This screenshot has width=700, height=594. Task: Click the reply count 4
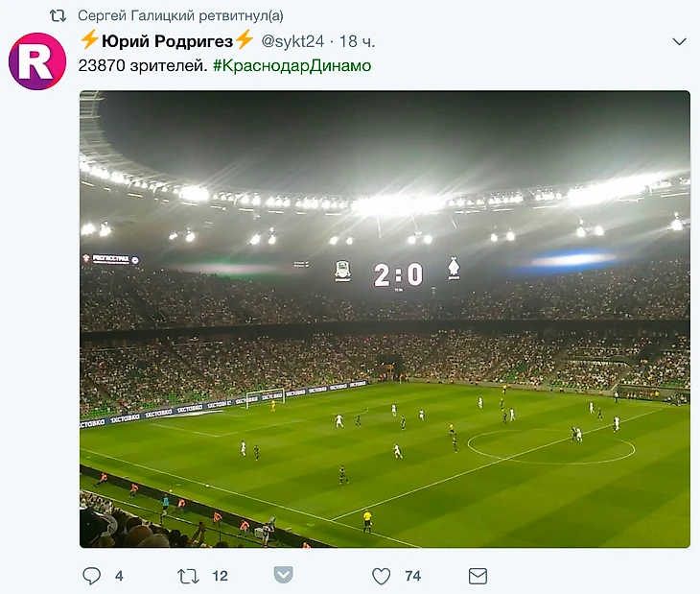[x=119, y=576]
